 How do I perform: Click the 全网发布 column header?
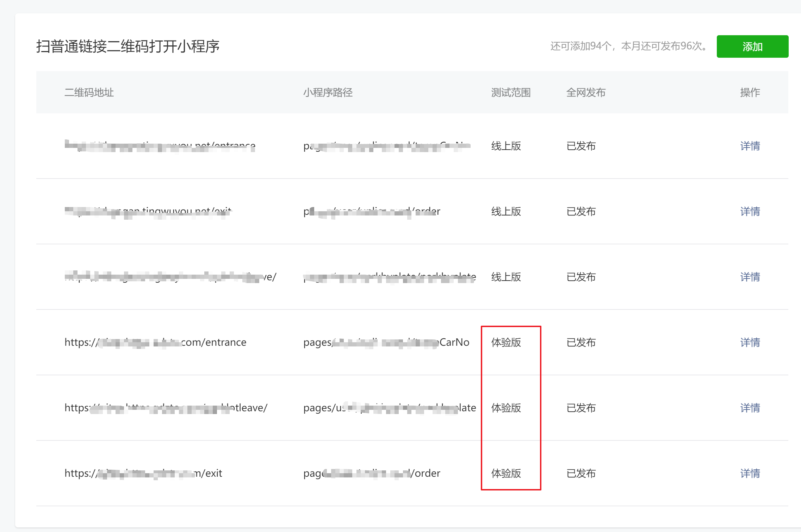[x=586, y=93]
